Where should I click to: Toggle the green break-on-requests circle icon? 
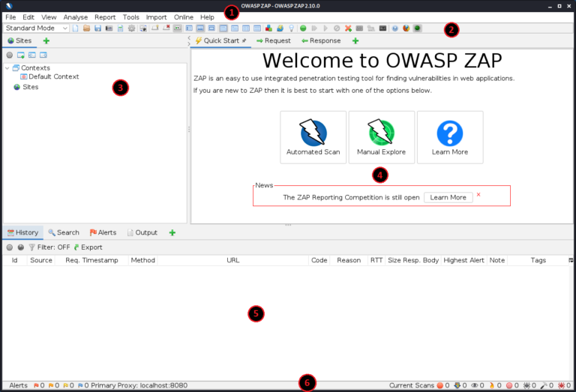pyautogui.click(x=303, y=28)
